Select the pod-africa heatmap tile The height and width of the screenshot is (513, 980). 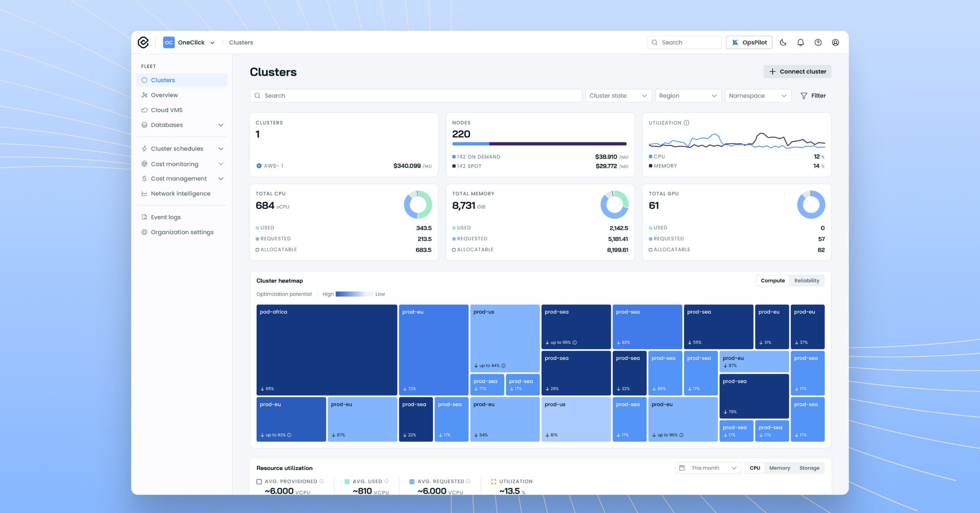[x=327, y=350]
